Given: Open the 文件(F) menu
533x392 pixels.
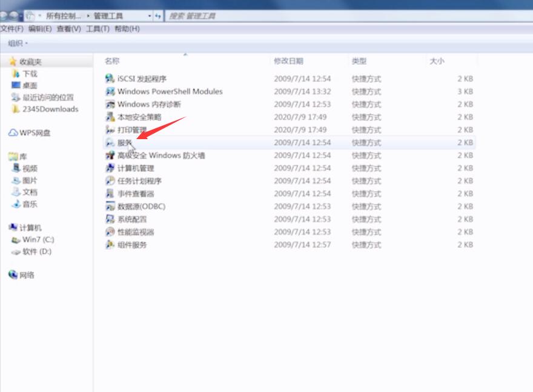Looking at the screenshot, I should [x=12, y=29].
